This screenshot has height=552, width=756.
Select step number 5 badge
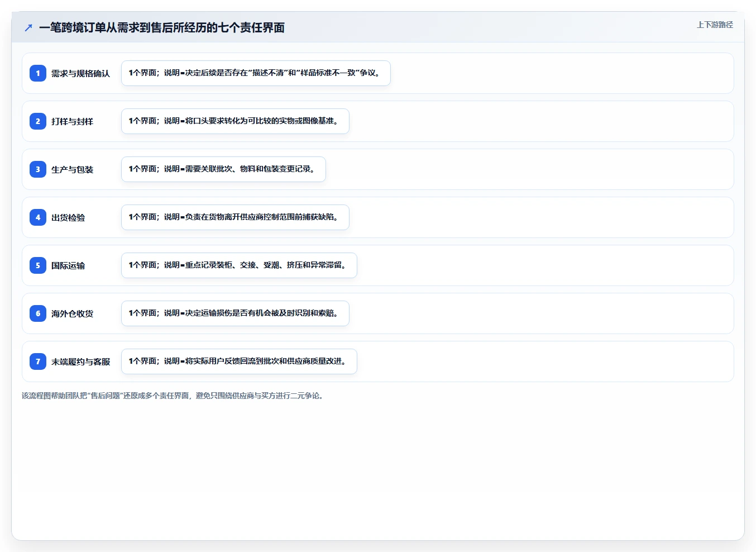point(38,265)
